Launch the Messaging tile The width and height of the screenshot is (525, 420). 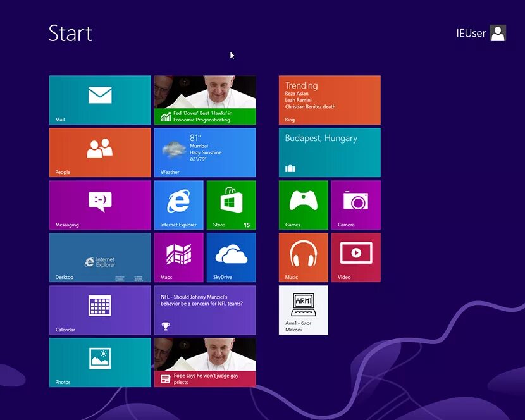100,205
